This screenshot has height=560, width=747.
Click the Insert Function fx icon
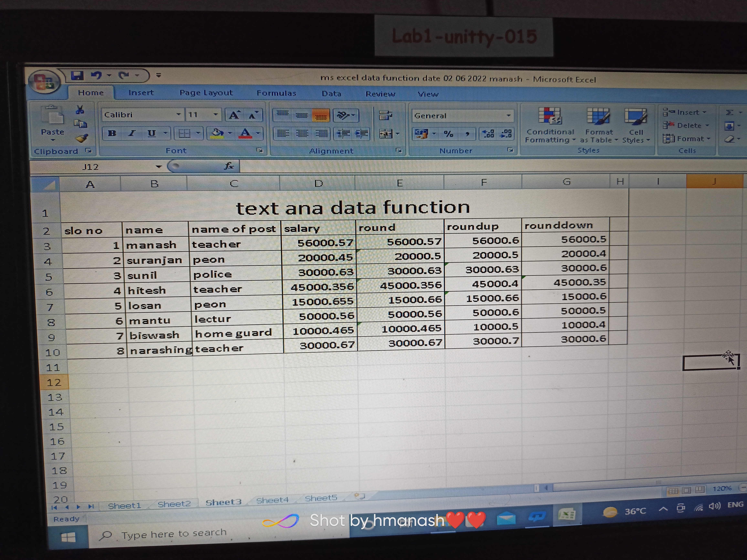click(x=229, y=166)
